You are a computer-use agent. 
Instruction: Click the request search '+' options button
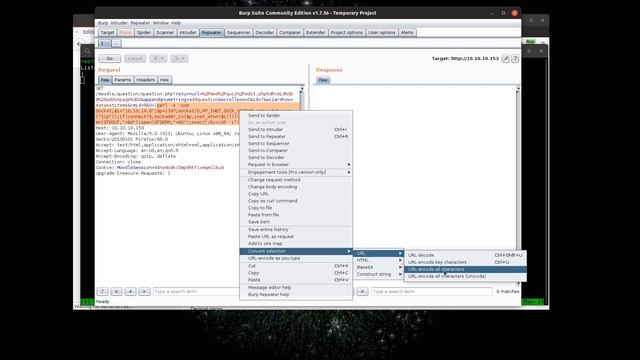(x=130, y=291)
